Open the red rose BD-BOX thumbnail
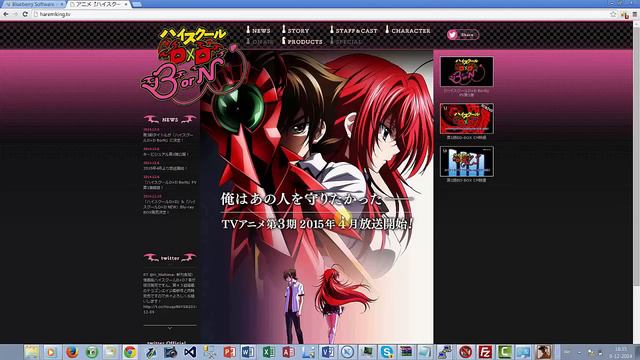The image size is (640, 360). point(467,118)
